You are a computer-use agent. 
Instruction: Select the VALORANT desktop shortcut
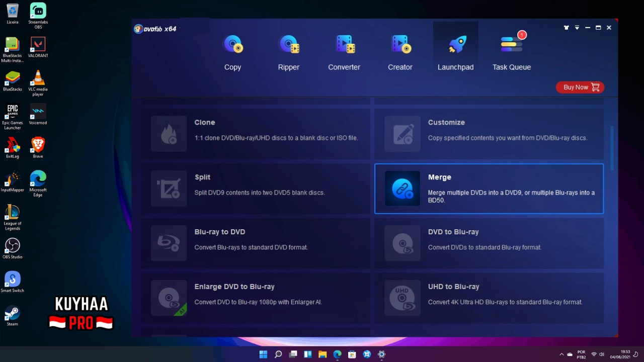pos(38,47)
